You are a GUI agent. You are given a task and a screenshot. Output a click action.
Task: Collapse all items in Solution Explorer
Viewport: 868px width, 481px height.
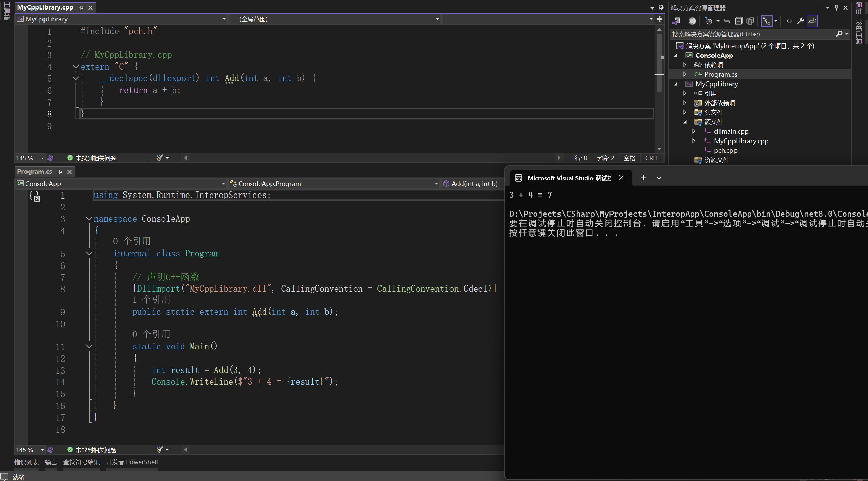pyautogui.click(x=739, y=21)
